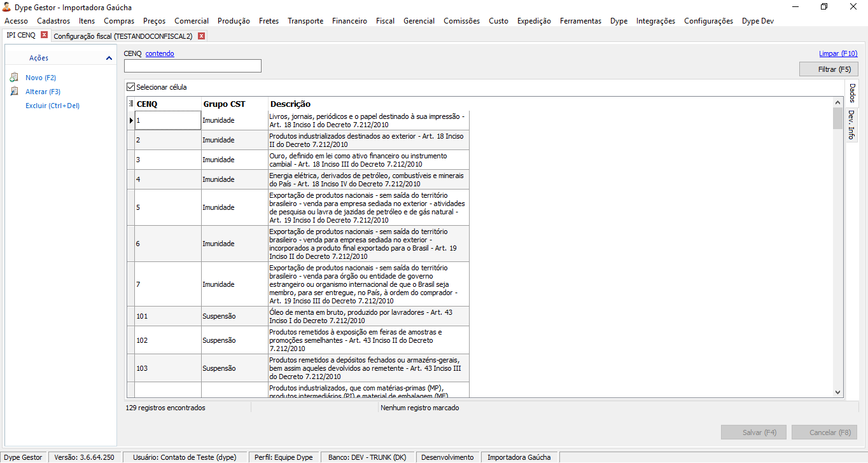Click the '129 registros encontrados' status text

click(165, 408)
